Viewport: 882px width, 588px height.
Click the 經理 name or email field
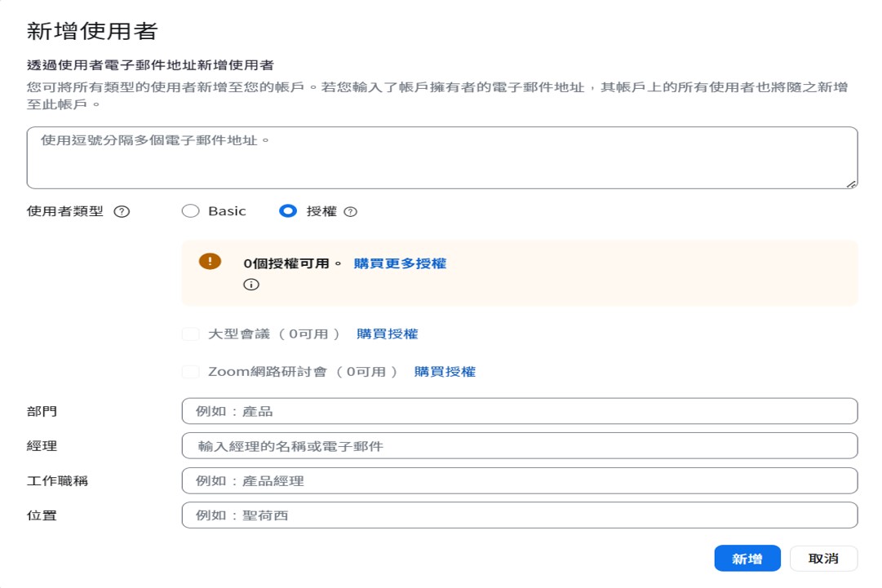tap(519, 446)
